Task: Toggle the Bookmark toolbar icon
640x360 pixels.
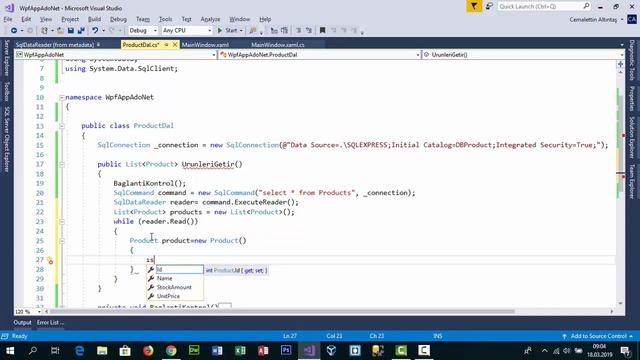Action: click(x=322, y=31)
